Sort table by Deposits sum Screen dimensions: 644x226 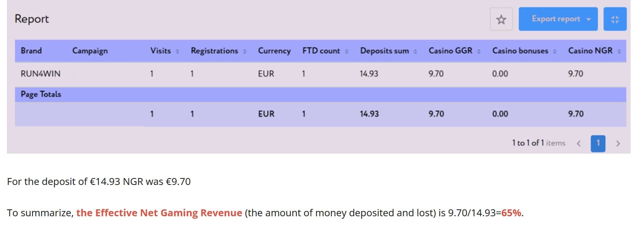(x=415, y=51)
